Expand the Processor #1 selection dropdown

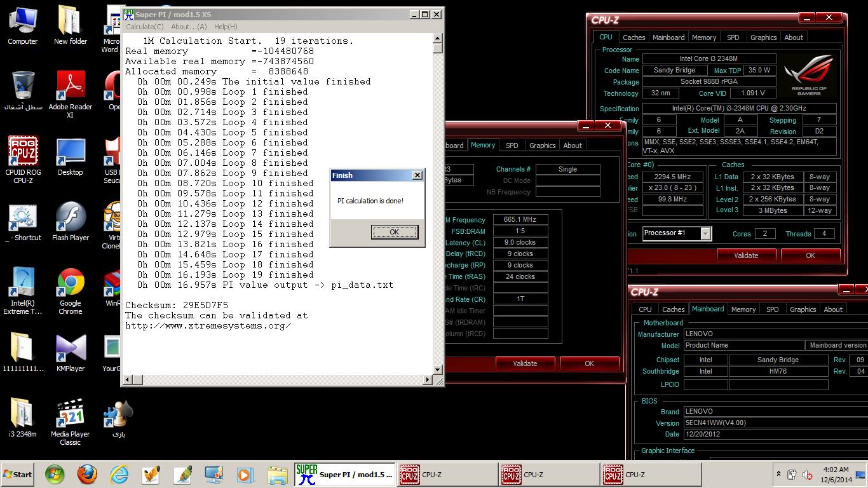pyautogui.click(x=705, y=234)
